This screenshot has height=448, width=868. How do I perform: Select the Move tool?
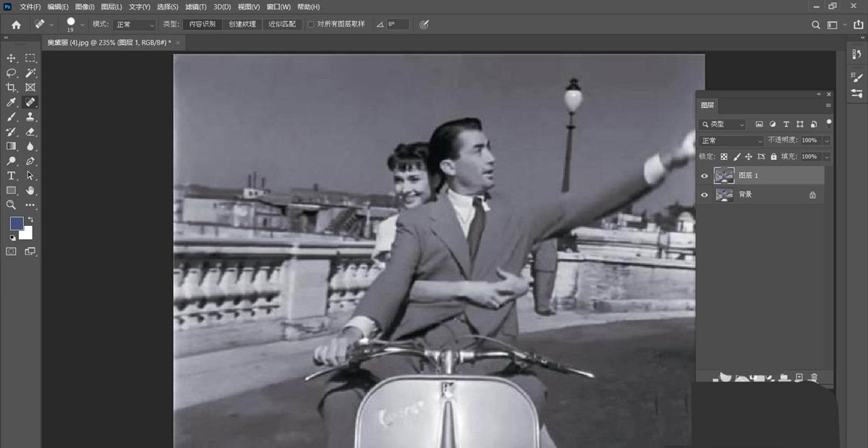click(11, 58)
